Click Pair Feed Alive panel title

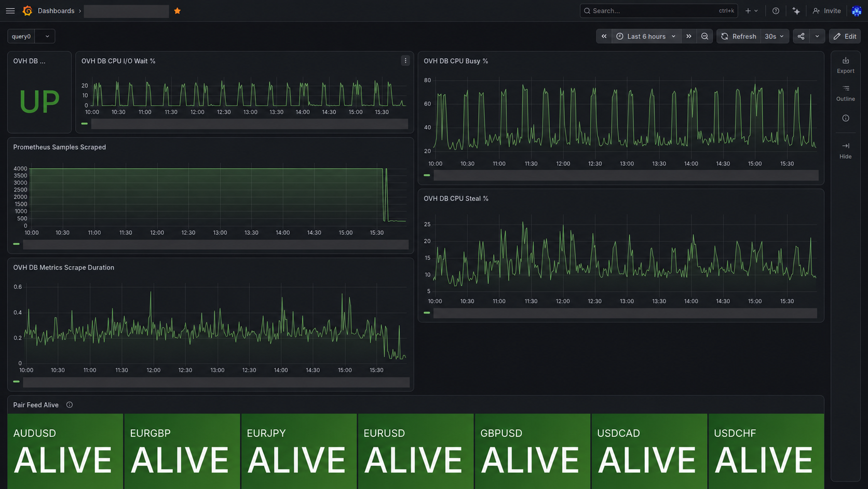(36, 405)
